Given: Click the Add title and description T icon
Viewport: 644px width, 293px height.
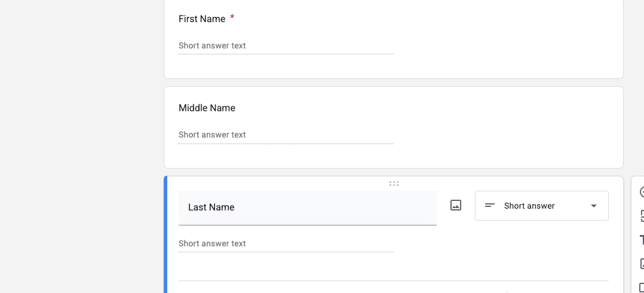Looking at the screenshot, I should click(641, 240).
